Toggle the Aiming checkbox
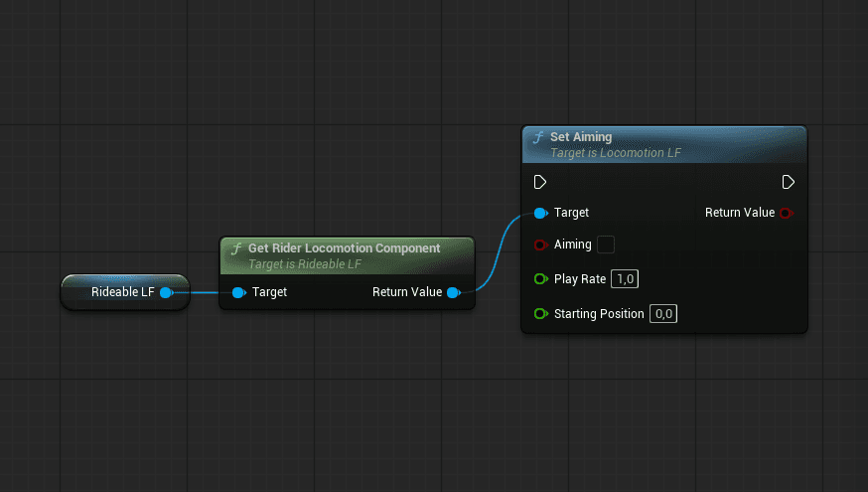Image resolution: width=868 pixels, height=492 pixels. click(x=606, y=245)
